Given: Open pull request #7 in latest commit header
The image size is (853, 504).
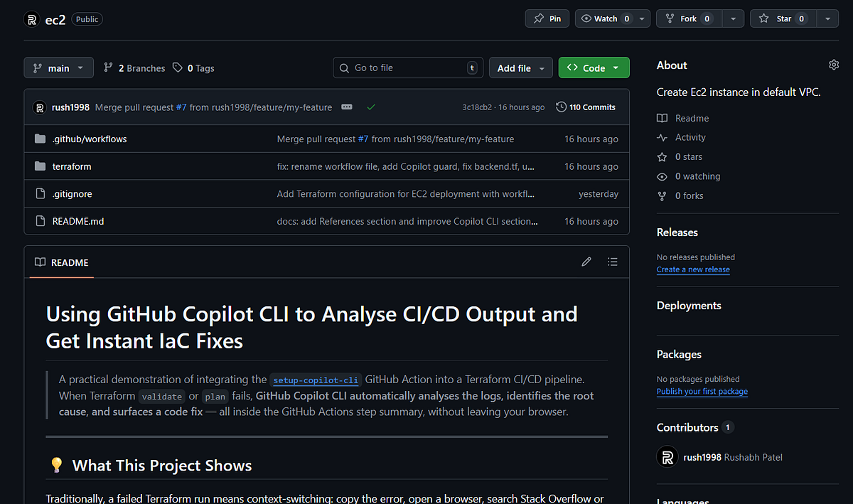Looking at the screenshot, I should (x=183, y=107).
